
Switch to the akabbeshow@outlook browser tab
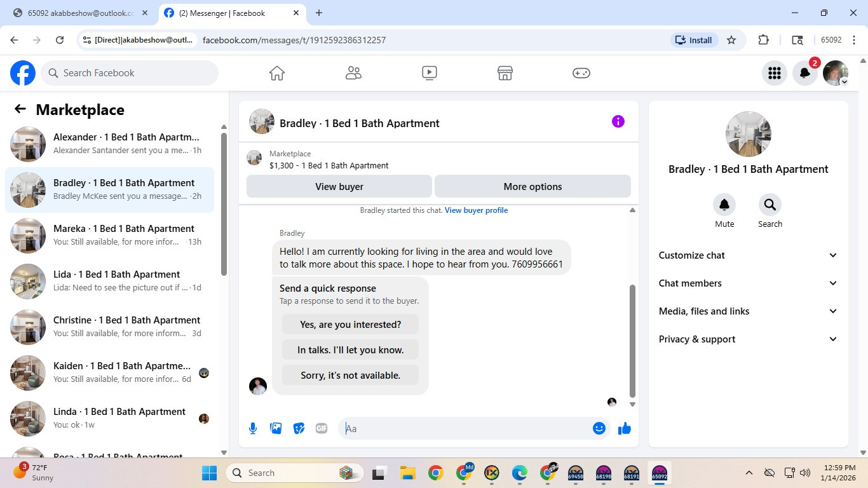pyautogui.click(x=79, y=13)
